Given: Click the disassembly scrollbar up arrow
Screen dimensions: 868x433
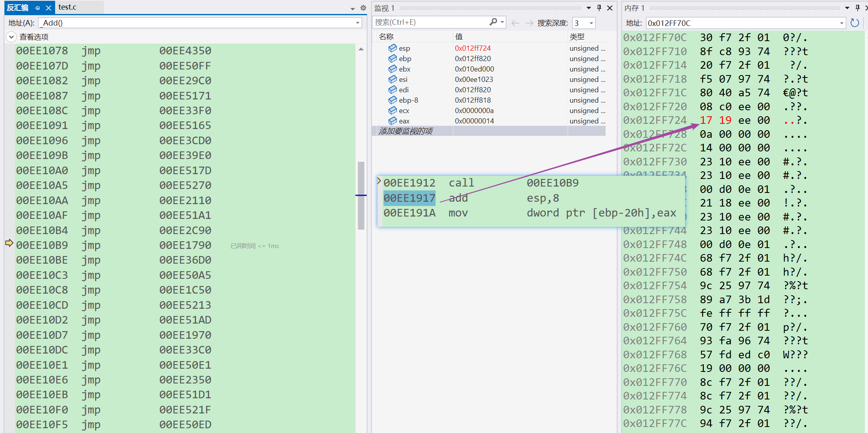Looking at the screenshot, I should point(361,49).
